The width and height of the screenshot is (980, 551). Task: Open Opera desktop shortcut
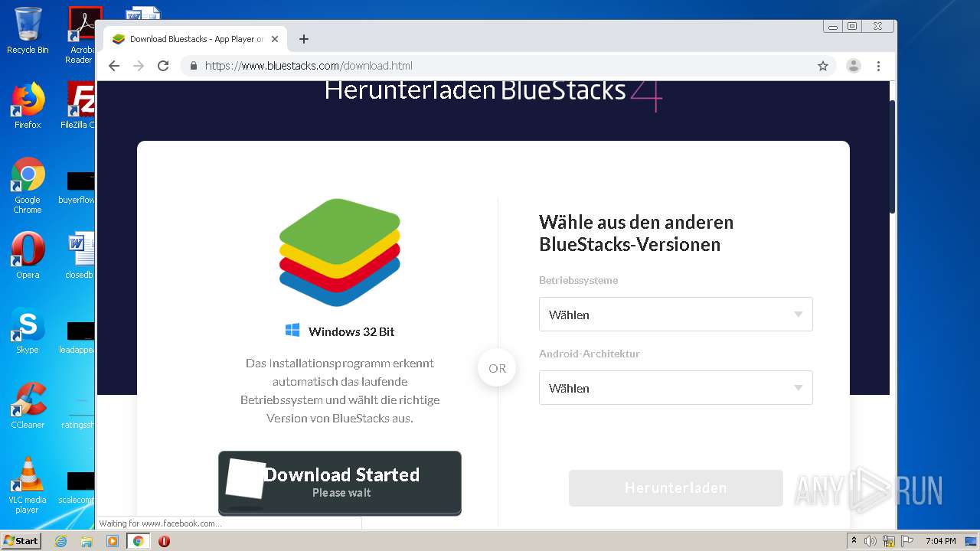pyautogui.click(x=28, y=255)
